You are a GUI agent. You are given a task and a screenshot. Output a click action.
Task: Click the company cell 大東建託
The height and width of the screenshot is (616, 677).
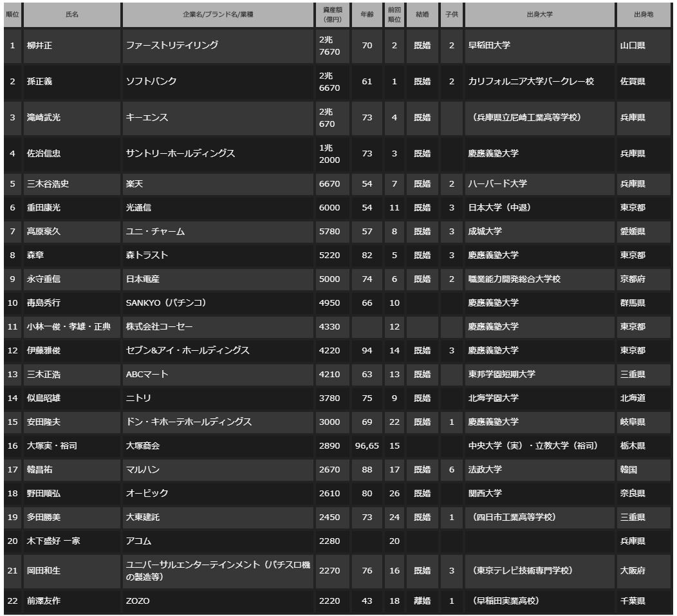click(218, 517)
